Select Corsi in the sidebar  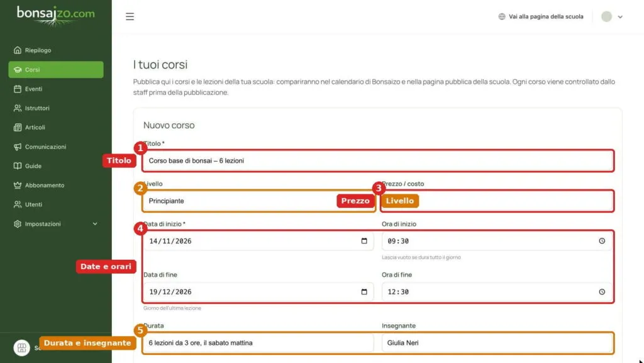click(56, 69)
